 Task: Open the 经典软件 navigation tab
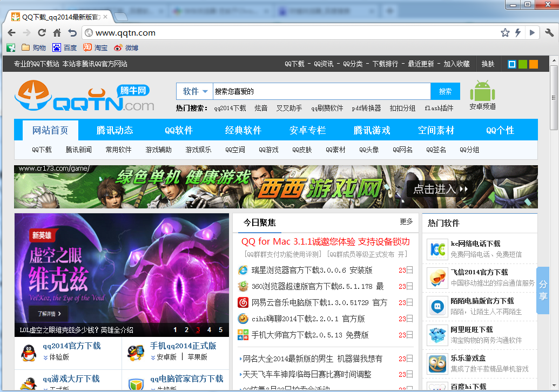(243, 130)
